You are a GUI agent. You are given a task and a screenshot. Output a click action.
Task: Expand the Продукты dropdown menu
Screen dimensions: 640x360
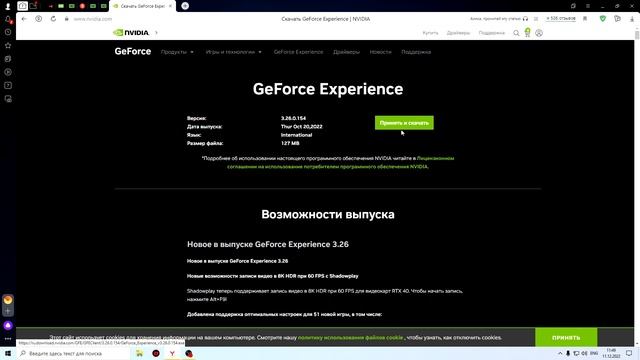point(177,52)
